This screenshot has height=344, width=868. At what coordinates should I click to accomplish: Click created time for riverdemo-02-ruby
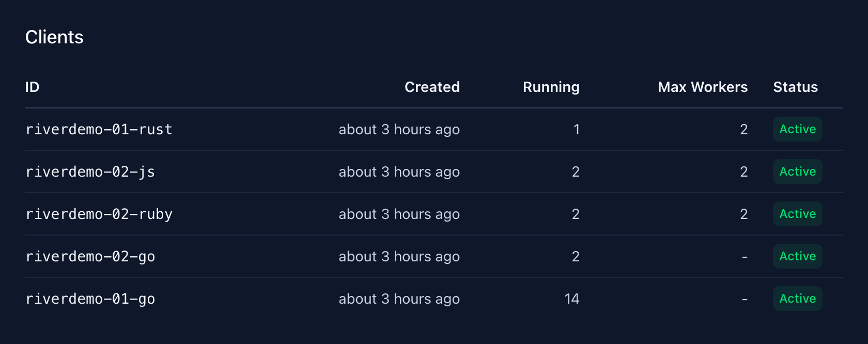399,214
